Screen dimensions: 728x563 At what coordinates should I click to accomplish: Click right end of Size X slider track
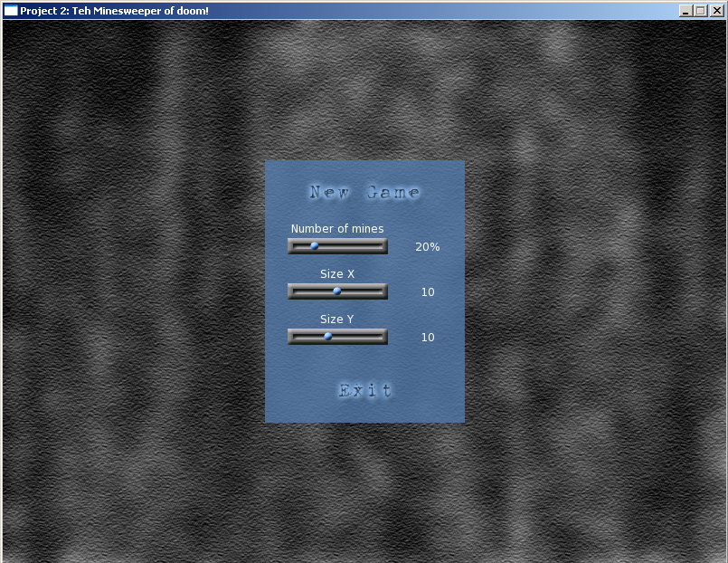click(x=381, y=291)
